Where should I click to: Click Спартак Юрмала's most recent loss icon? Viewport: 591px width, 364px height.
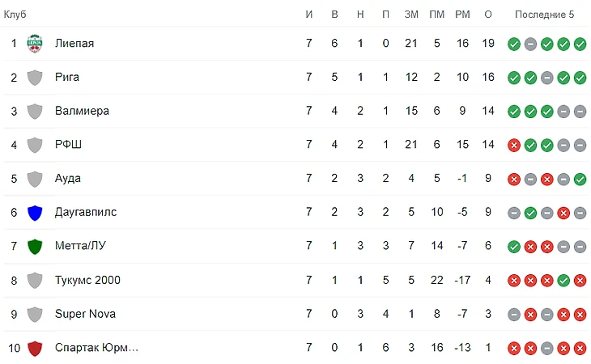click(580, 349)
